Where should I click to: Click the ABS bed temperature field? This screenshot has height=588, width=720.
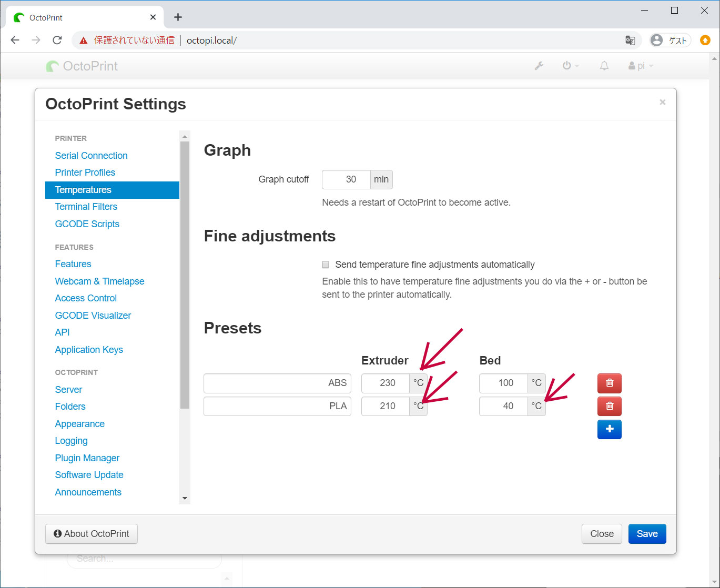pos(503,383)
